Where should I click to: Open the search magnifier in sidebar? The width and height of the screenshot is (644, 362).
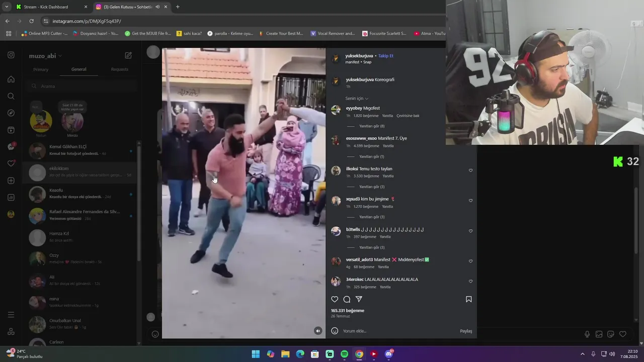11,96
